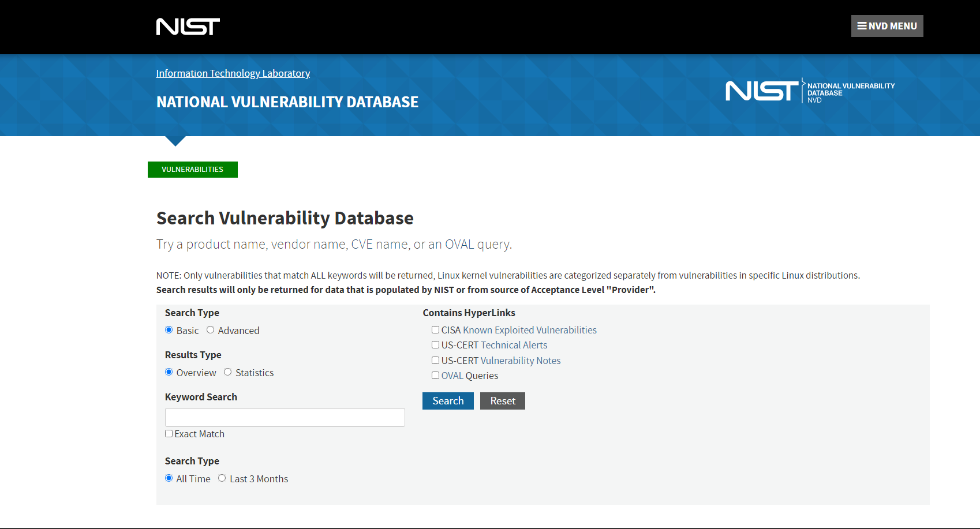Click the Reset button

click(x=502, y=401)
